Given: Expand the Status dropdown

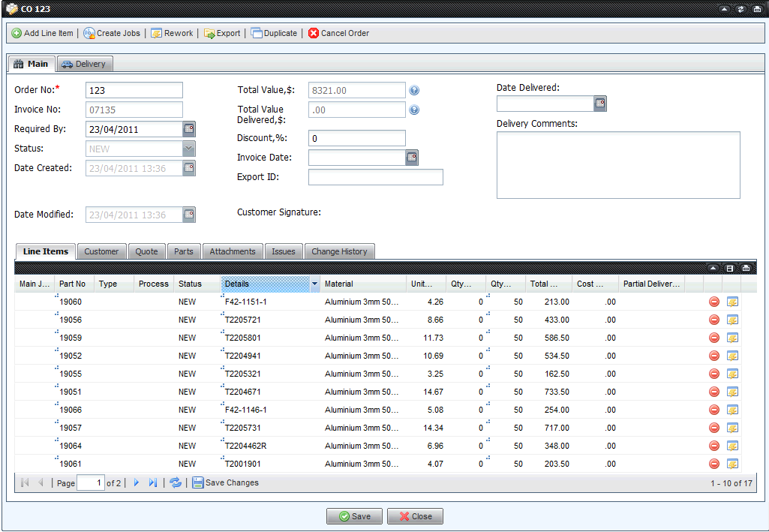Looking at the screenshot, I should point(189,149).
